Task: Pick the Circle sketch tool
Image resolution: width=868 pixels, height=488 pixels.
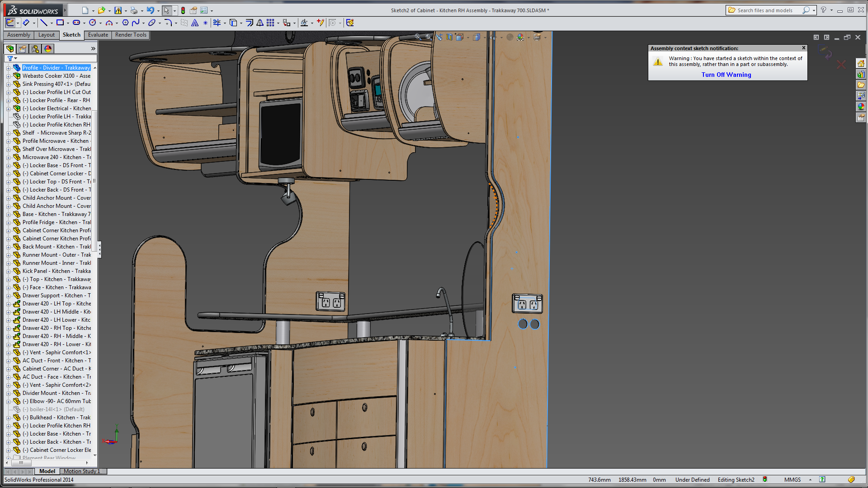Action: click(x=92, y=23)
